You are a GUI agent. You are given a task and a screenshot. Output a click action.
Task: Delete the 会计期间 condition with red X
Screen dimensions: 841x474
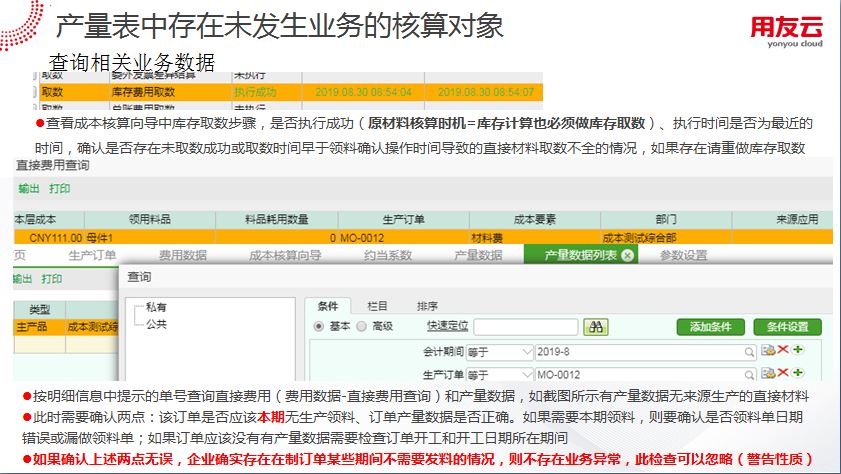[783, 351]
